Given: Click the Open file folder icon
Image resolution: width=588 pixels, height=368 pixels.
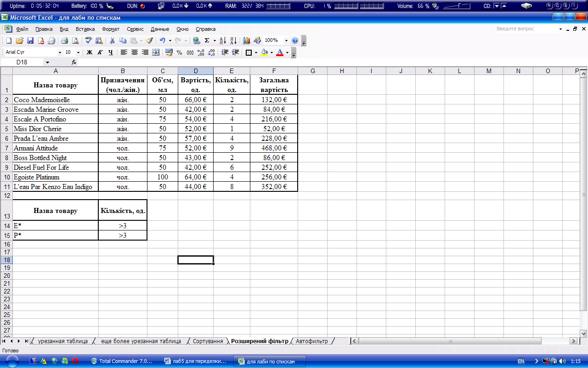Looking at the screenshot, I should pos(19,40).
